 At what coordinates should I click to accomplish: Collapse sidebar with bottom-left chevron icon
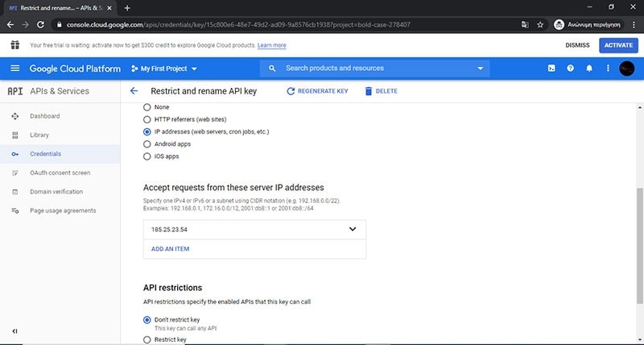point(14,331)
